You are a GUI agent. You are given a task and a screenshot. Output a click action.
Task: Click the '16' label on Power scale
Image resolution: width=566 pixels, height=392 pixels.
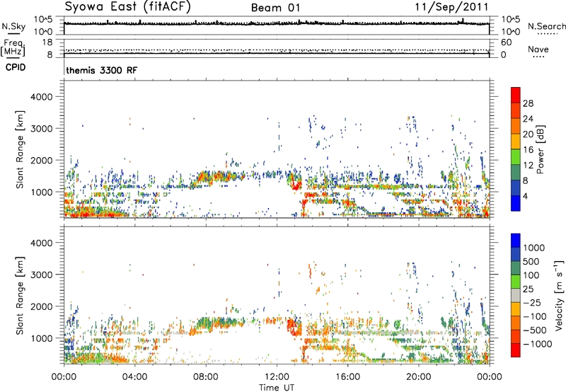528,150
